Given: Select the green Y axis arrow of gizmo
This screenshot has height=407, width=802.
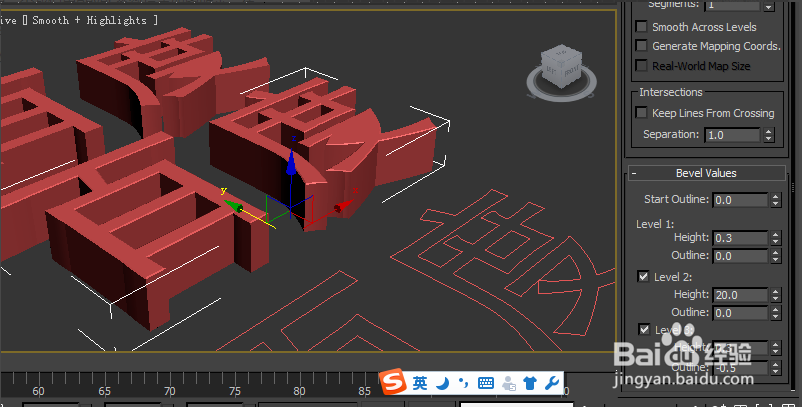Looking at the screenshot, I should (x=233, y=206).
